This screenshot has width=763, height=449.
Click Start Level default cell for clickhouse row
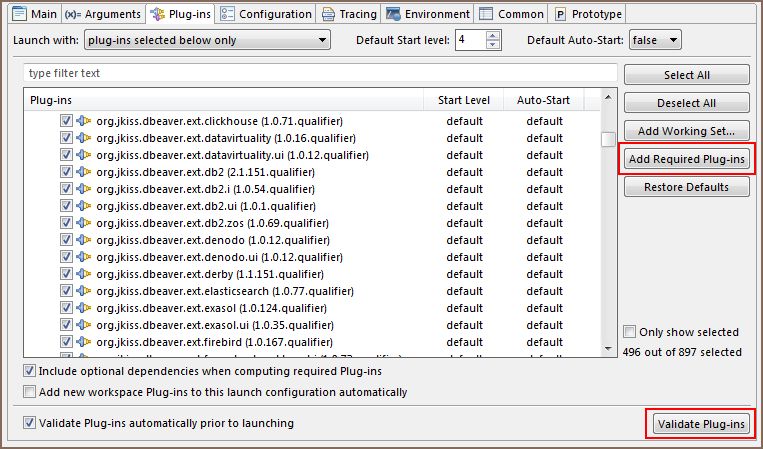pyautogui.click(x=464, y=121)
